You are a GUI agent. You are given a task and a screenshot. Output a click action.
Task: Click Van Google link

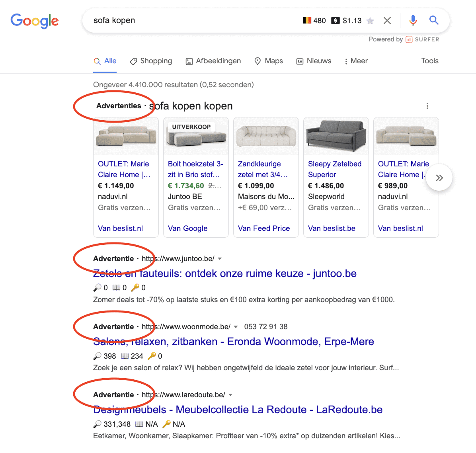187,228
